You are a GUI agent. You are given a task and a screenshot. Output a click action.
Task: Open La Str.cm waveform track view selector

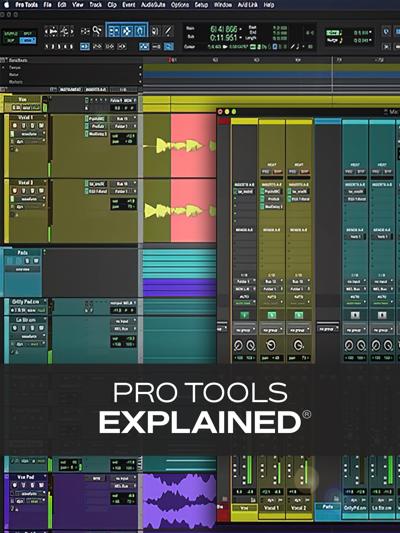click(x=29, y=336)
